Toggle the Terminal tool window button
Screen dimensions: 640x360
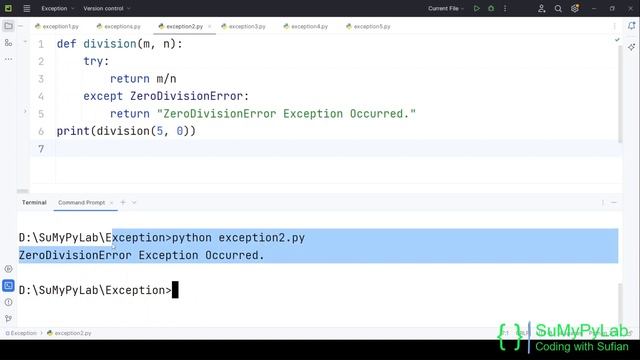click(x=8, y=285)
